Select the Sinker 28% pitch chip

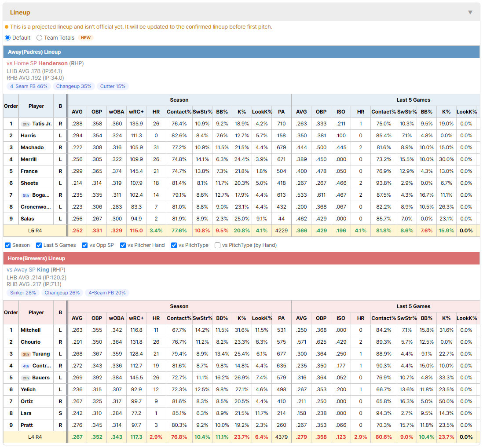[x=23, y=293]
